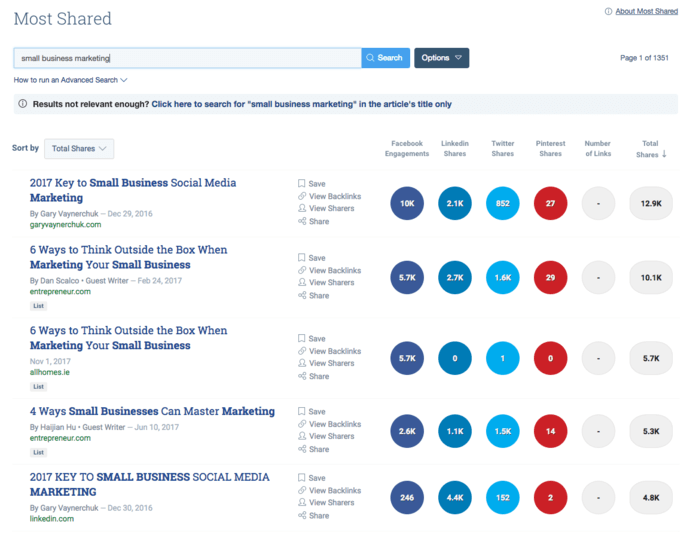This screenshot has height=534, width=690.
Task: Open the 4 Ways Small Businesses article title
Action: pyautogui.click(x=152, y=411)
